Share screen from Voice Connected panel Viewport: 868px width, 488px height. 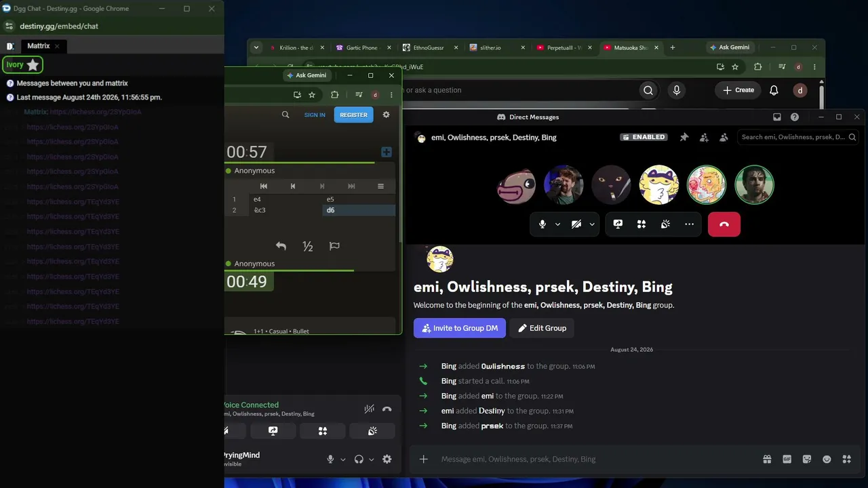273,431
